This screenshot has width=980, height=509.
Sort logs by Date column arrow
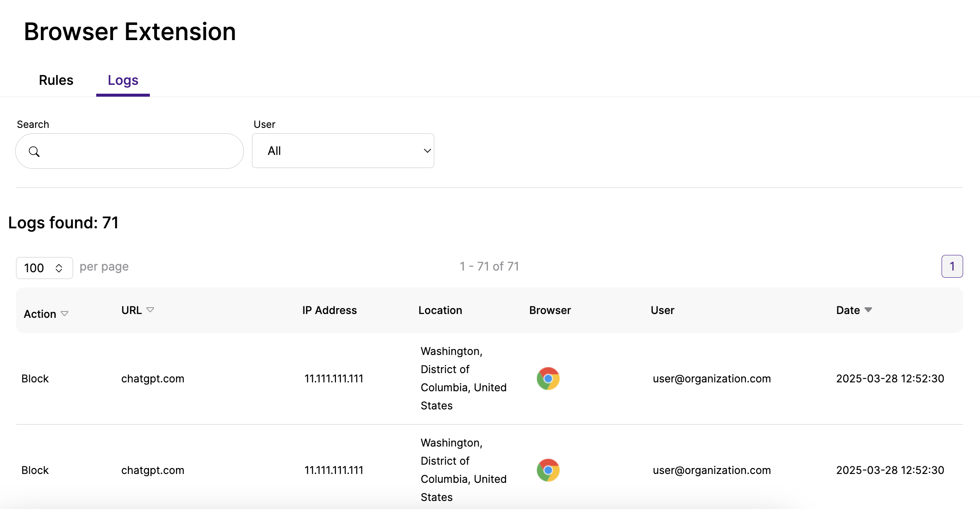[x=868, y=310]
